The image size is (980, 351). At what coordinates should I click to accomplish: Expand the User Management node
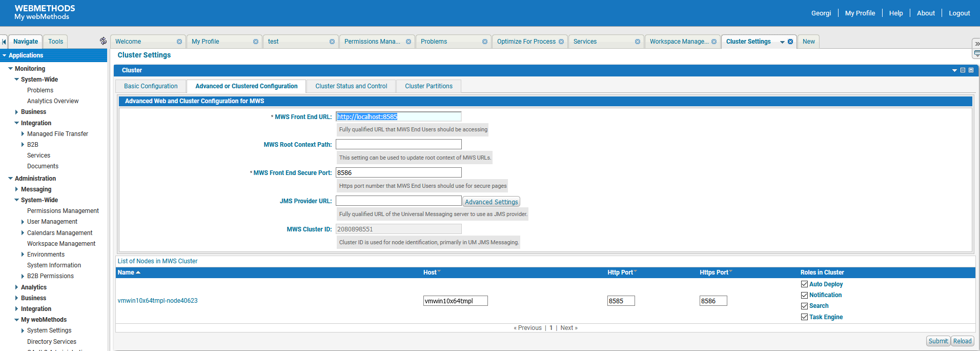(23, 222)
